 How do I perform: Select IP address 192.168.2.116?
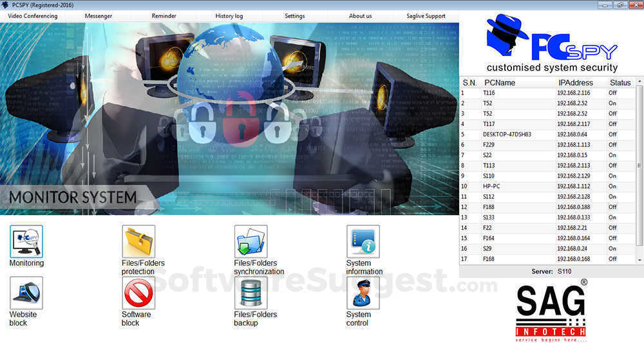coord(573,93)
